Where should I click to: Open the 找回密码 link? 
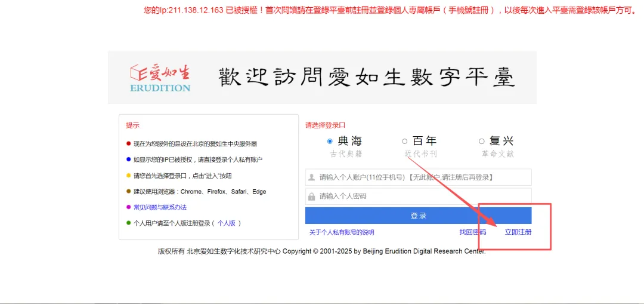point(473,232)
